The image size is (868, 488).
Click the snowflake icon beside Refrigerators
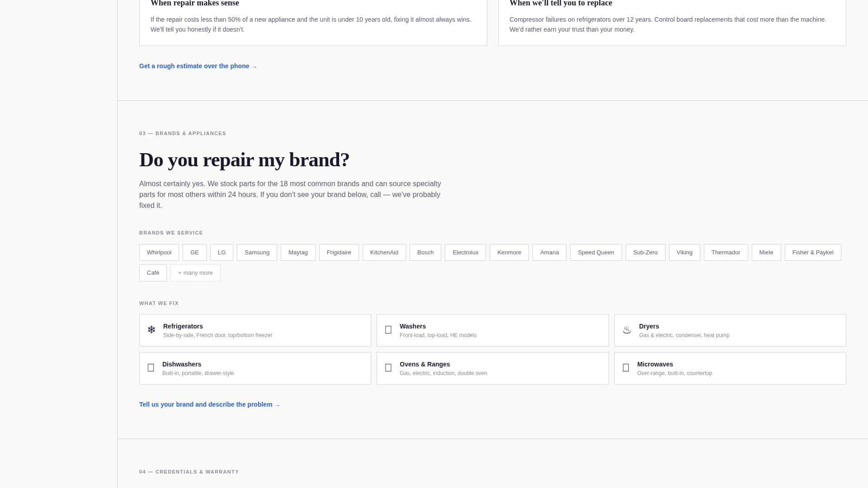[151, 330]
